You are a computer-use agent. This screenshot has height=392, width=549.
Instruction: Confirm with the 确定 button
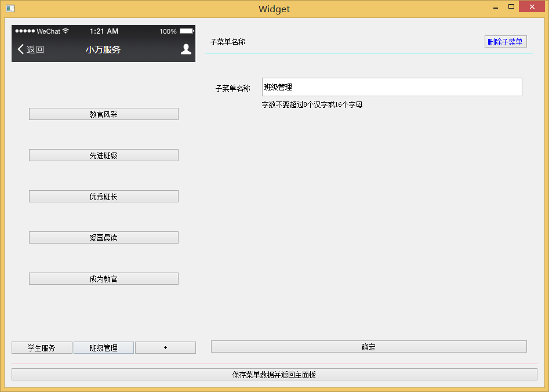click(x=369, y=347)
